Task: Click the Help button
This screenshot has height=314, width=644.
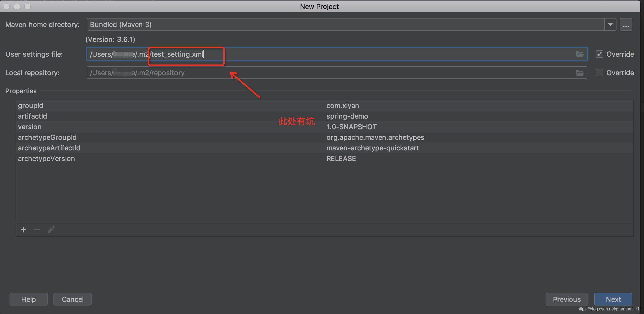Action: coord(29,299)
